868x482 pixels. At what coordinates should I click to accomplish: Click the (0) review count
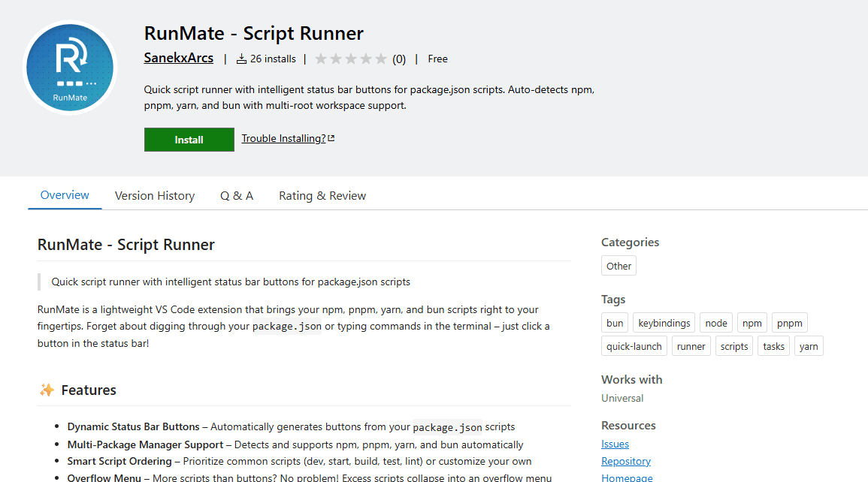click(399, 59)
